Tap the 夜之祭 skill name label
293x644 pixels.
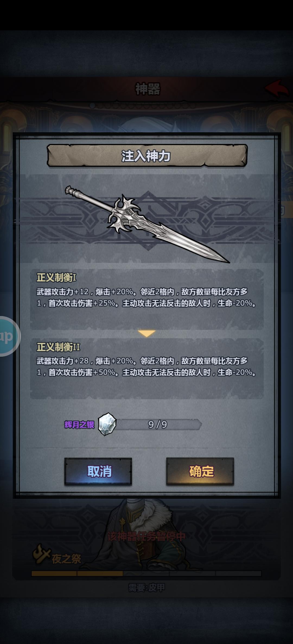click(x=66, y=559)
